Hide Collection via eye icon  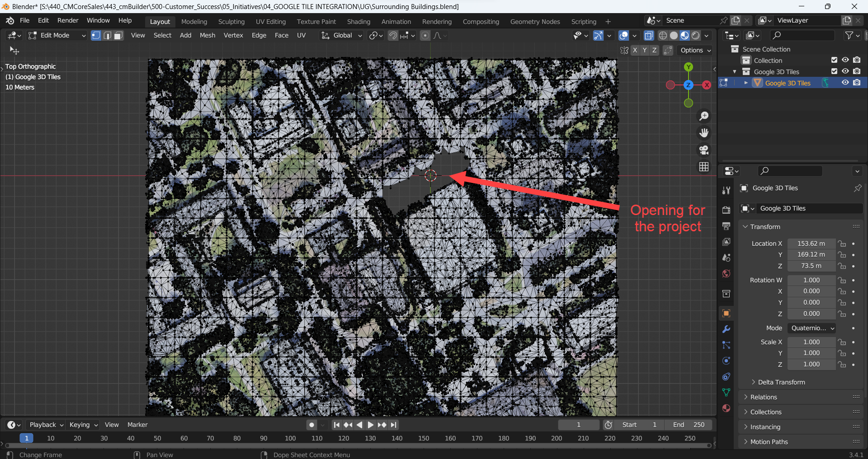pos(845,60)
